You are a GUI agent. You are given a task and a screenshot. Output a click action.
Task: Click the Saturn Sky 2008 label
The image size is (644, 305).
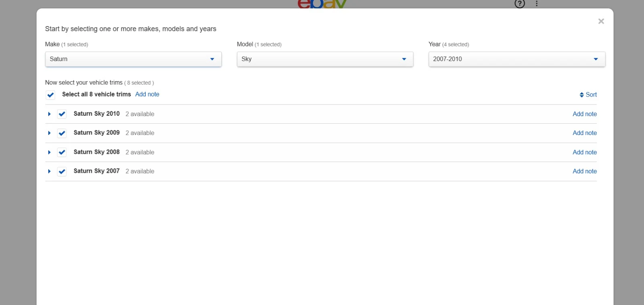[97, 152]
